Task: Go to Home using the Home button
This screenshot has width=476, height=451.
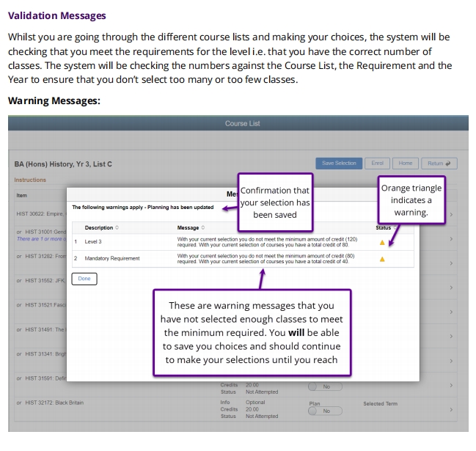Action: [405, 163]
